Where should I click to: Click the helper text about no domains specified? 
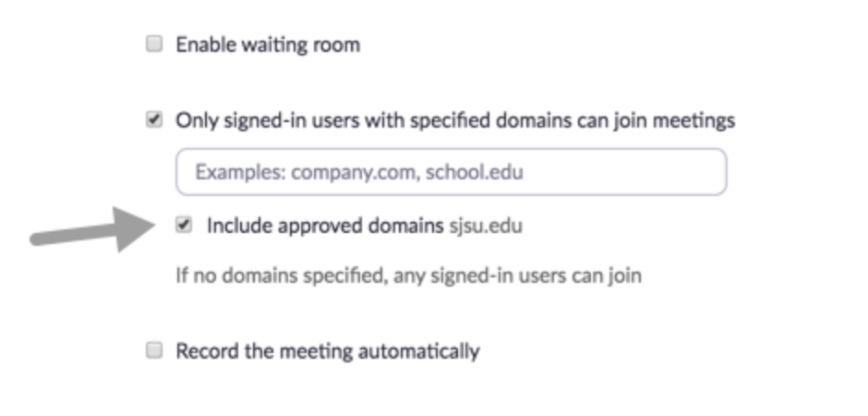pyautogui.click(x=408, y=275)
